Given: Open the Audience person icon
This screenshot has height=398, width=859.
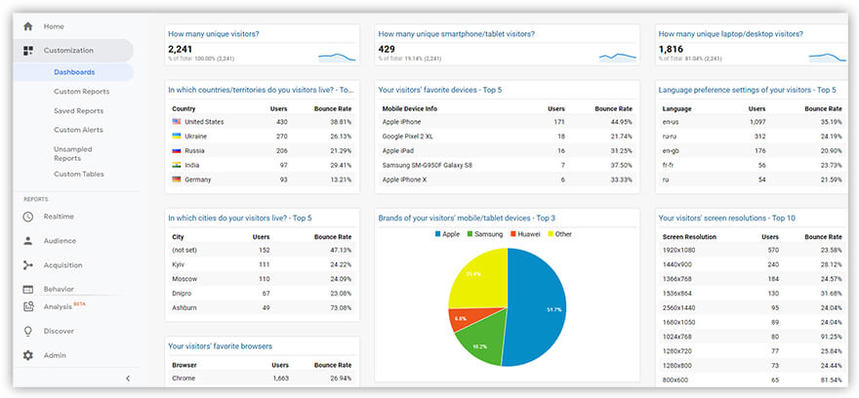Looking at the screenshot, I should click(x=28, y=241).
